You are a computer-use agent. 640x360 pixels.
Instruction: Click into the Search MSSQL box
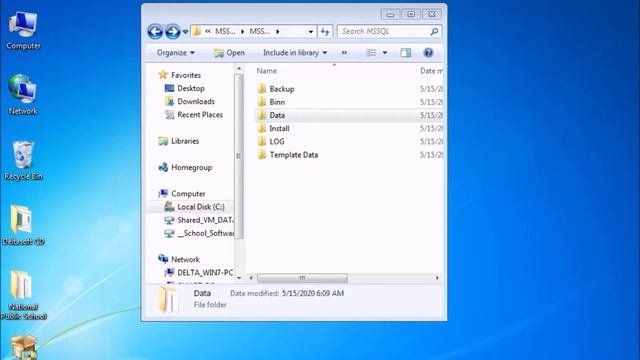click(384, 31)
